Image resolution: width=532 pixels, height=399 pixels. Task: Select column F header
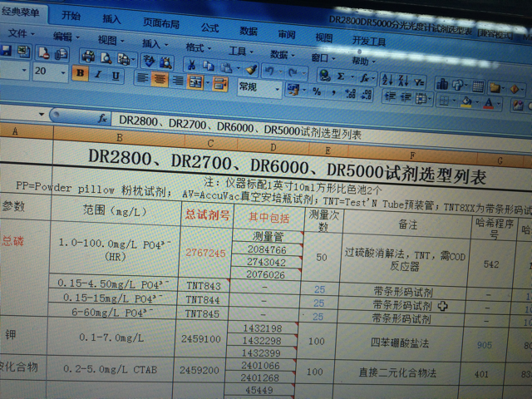point(412,155)
